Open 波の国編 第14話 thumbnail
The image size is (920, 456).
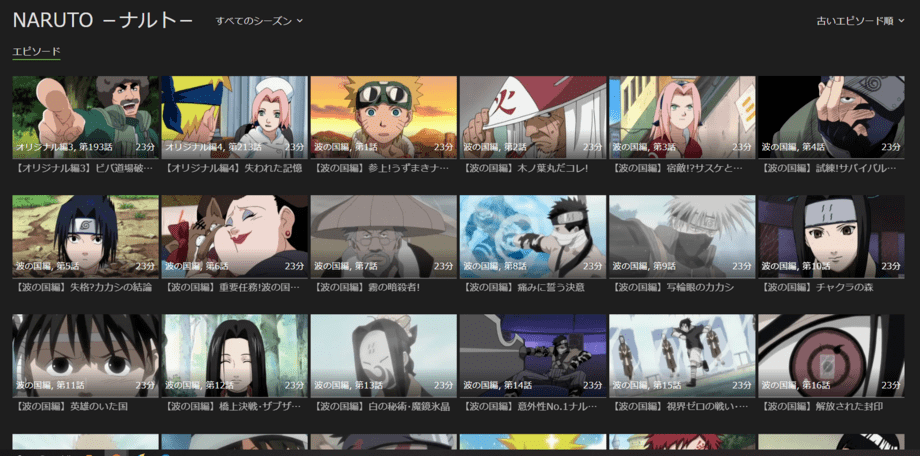click(x=533, y=356)
